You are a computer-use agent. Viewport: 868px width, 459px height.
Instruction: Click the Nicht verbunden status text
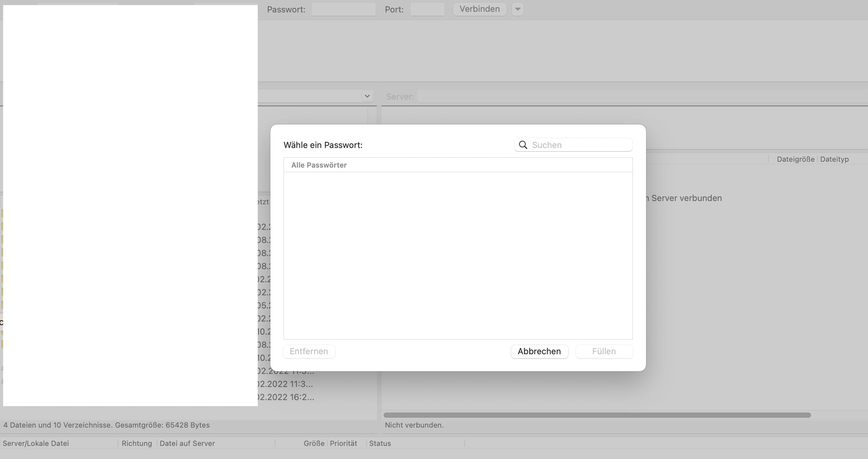(x=414, y=425)
